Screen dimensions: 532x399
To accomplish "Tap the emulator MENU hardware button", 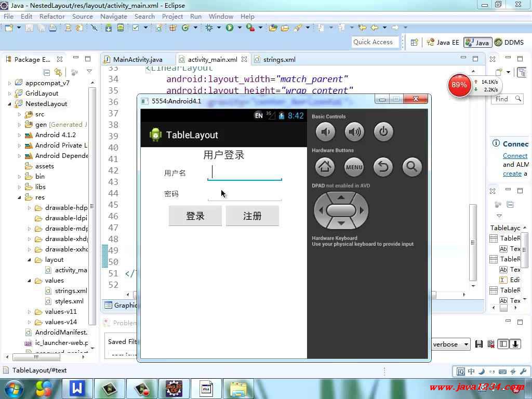I will 354,167.
